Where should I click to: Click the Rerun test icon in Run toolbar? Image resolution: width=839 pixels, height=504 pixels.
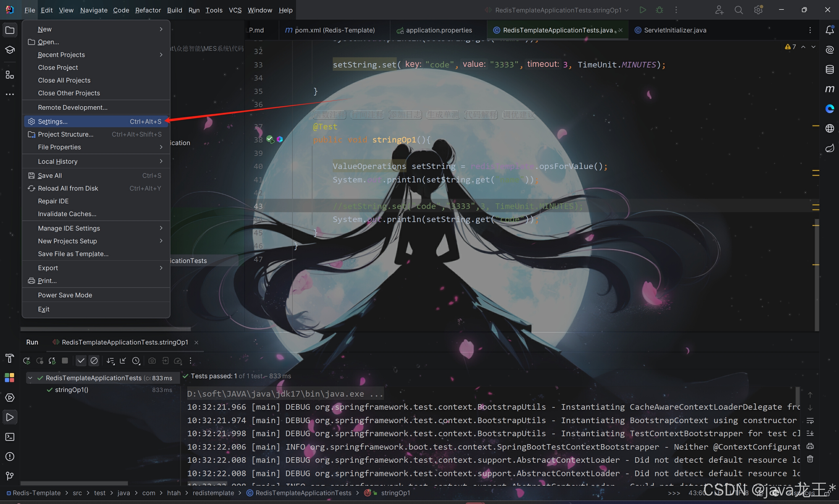click(x=27, y=361)
